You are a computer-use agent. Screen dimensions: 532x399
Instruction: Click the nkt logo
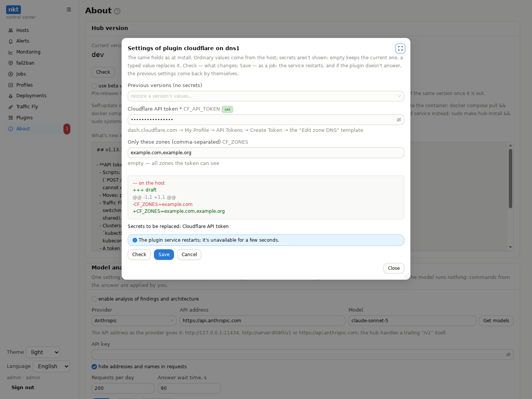click(13, 9)
